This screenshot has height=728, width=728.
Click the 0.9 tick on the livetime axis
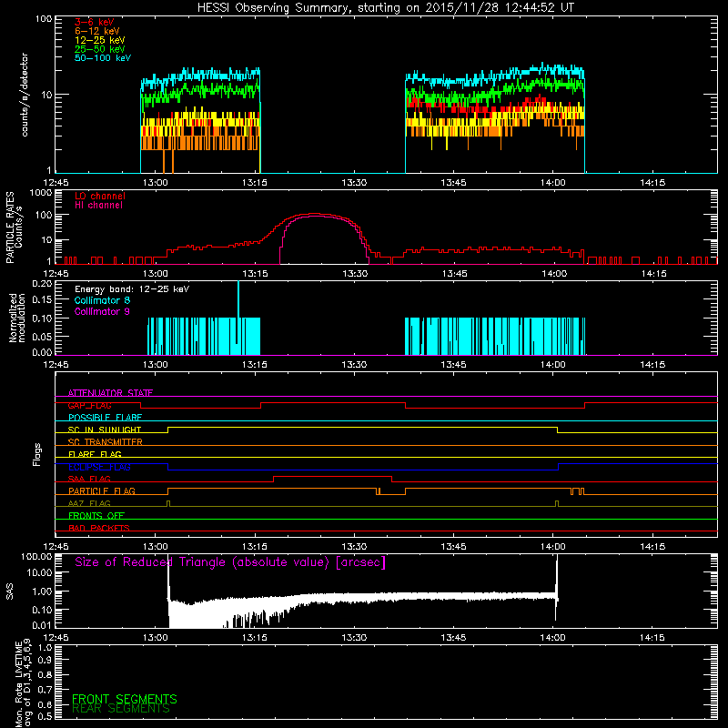click(x=45, y=661)
